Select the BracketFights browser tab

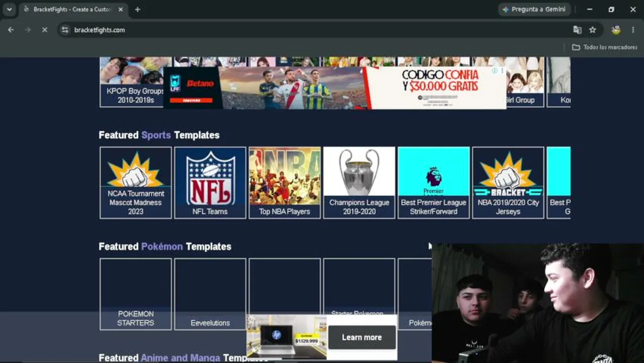[x=73, y=9]
